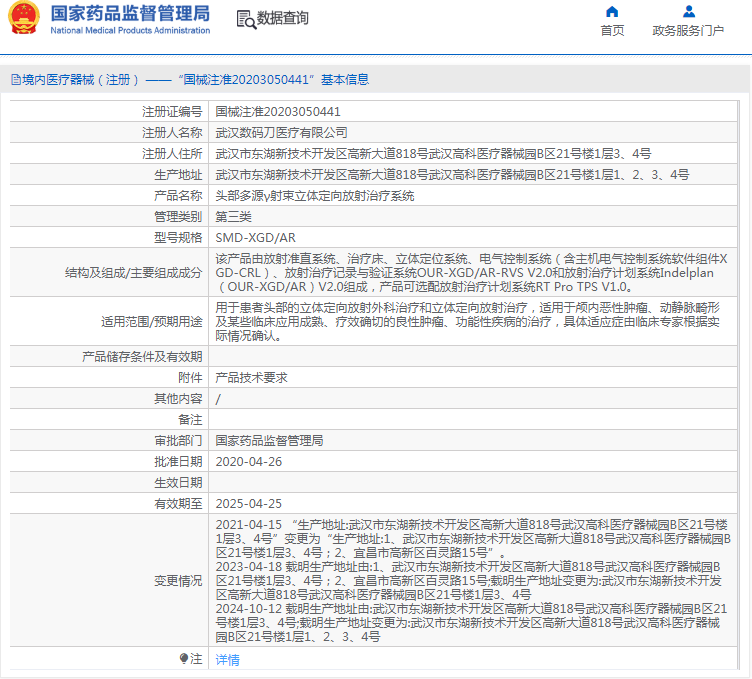Click the 附件 row label
Viewport: 752px width, 679px height.
coord(190,378)
